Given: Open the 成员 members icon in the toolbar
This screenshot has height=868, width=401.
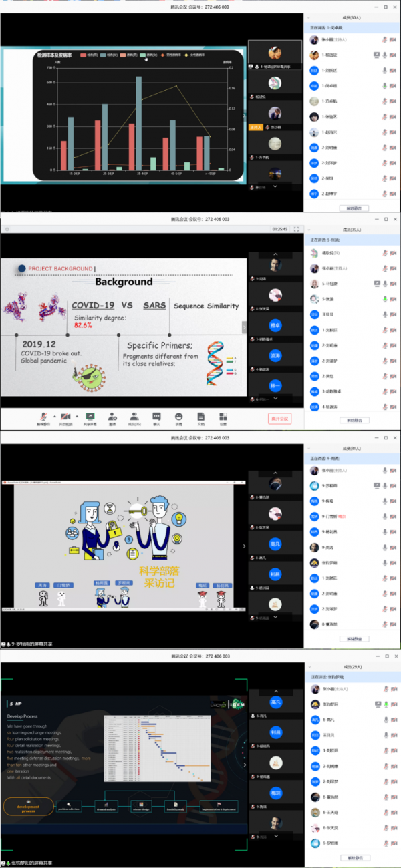Looking at the screenshot, I should tap(134, 415).
